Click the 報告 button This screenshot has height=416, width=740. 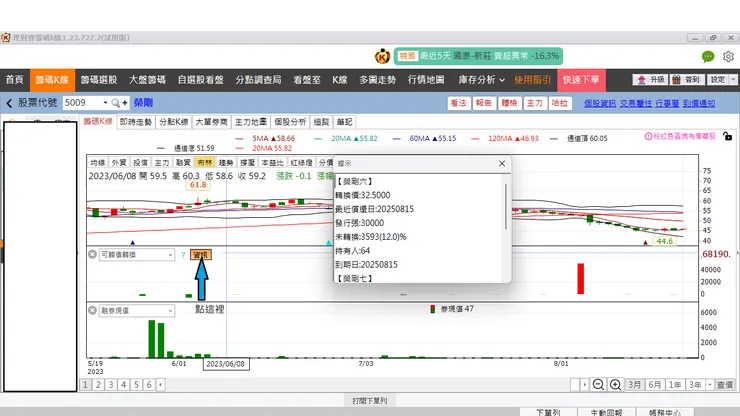click(484, 103)
